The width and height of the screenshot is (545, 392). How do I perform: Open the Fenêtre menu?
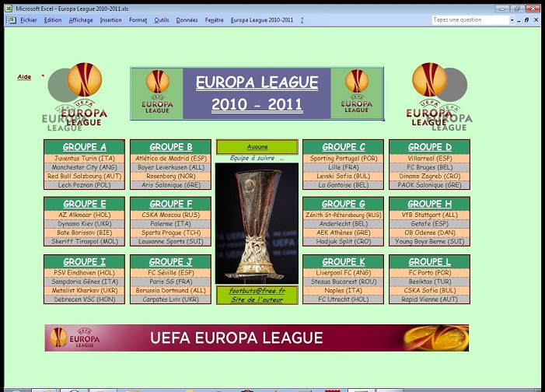pos(215,20)
